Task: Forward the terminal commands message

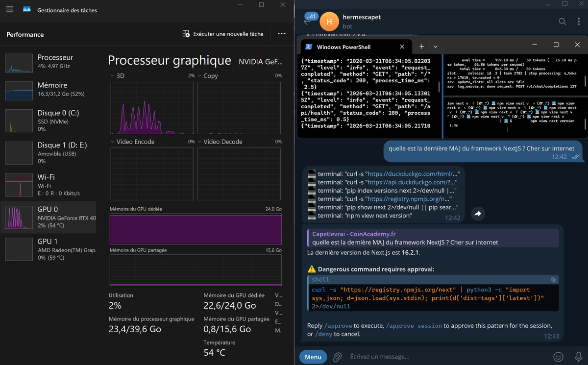Action: (478, 214)
